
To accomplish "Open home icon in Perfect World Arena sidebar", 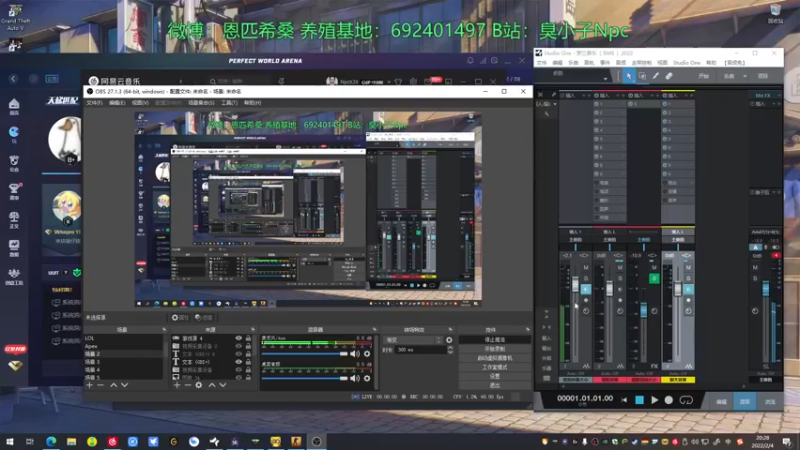I will [14, 105].
